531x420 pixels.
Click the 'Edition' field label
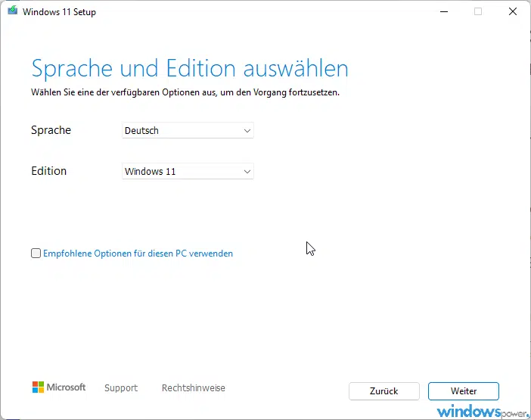point(48,171)
